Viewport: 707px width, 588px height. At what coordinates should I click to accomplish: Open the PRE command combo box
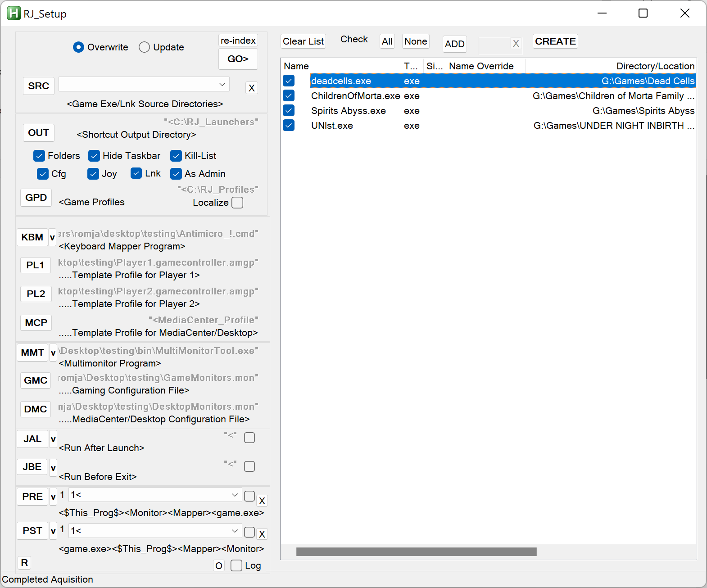point(235,495)
